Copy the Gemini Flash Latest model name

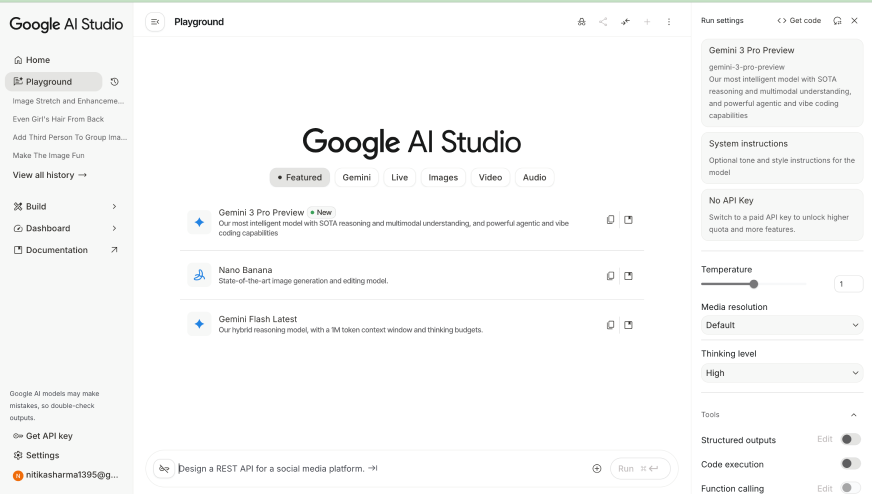(610, 325)
